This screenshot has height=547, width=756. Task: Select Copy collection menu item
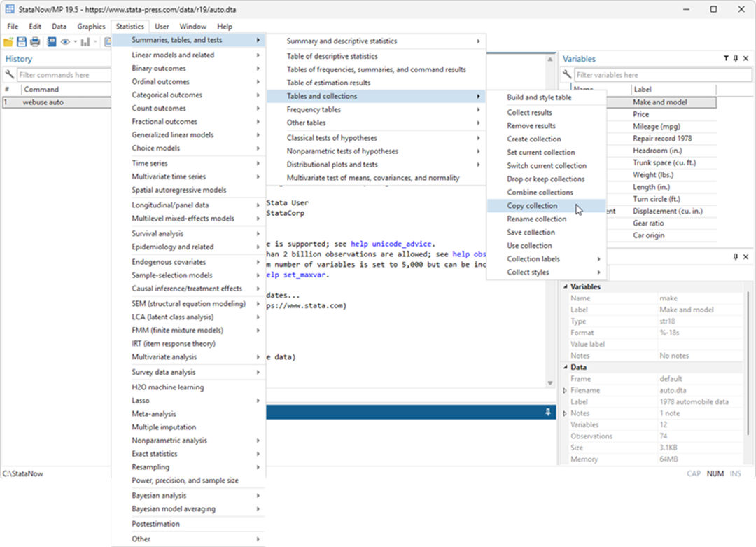pyautogui.click(x=546, y=205)
